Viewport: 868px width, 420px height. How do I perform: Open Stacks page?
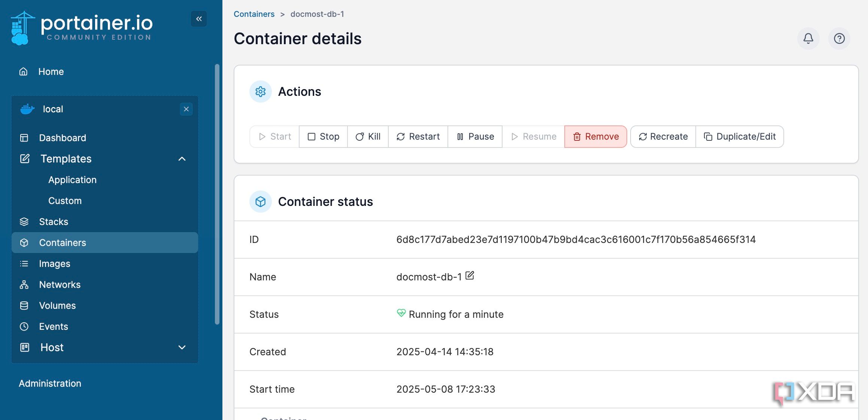click(x=54, y=222)
